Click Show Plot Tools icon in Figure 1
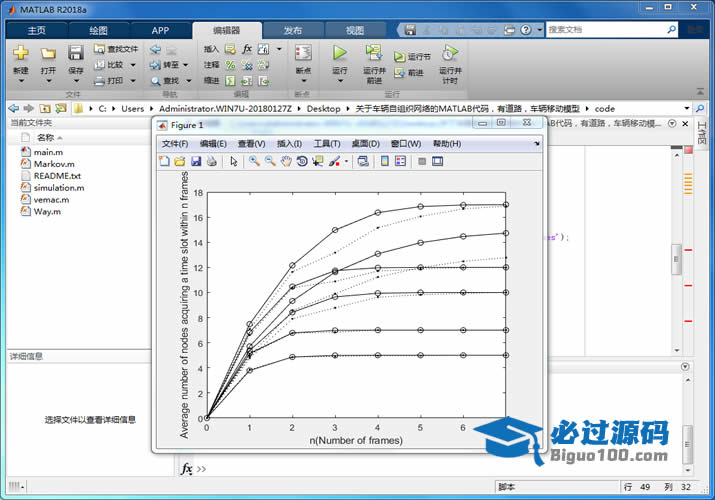 (437, 161)
